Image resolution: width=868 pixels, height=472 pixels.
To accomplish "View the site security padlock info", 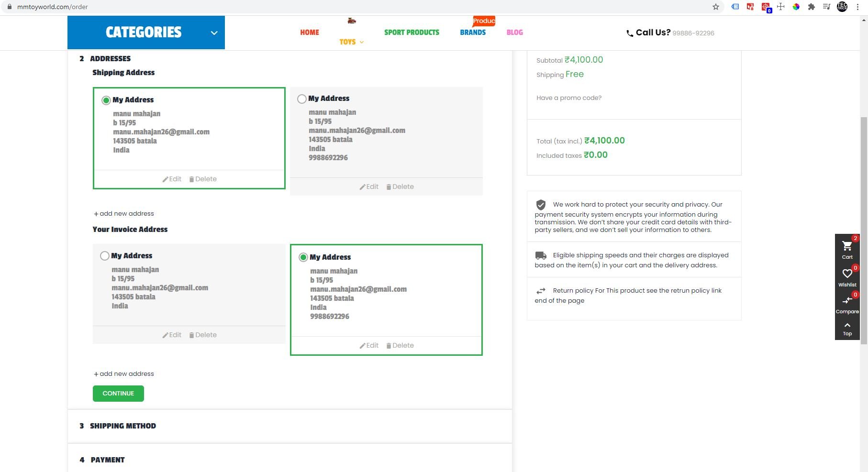I will (x=9, y=7).
